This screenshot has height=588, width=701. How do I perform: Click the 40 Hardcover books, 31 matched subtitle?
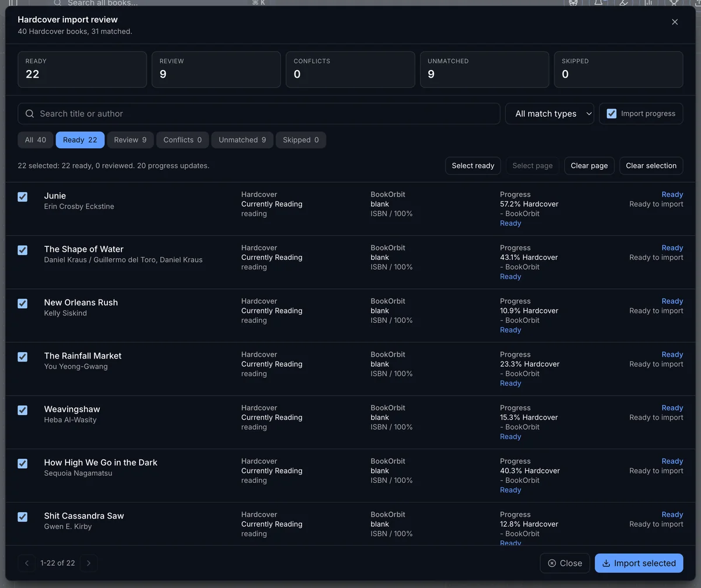click(75, 32)
